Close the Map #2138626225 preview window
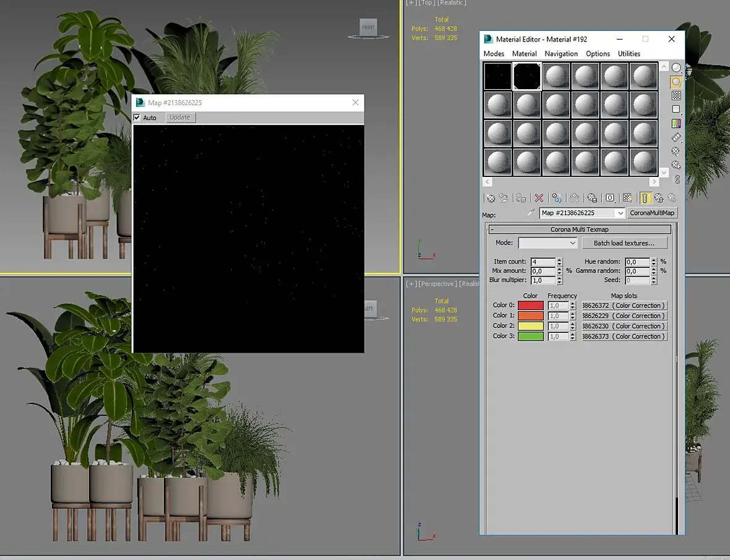The width and height of the screenshot is (730, 560). [356, 103]
